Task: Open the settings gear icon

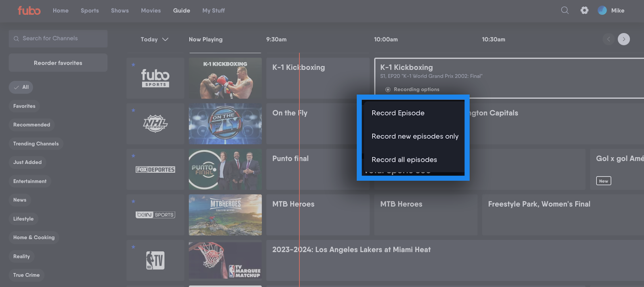Action: (584, 10)
